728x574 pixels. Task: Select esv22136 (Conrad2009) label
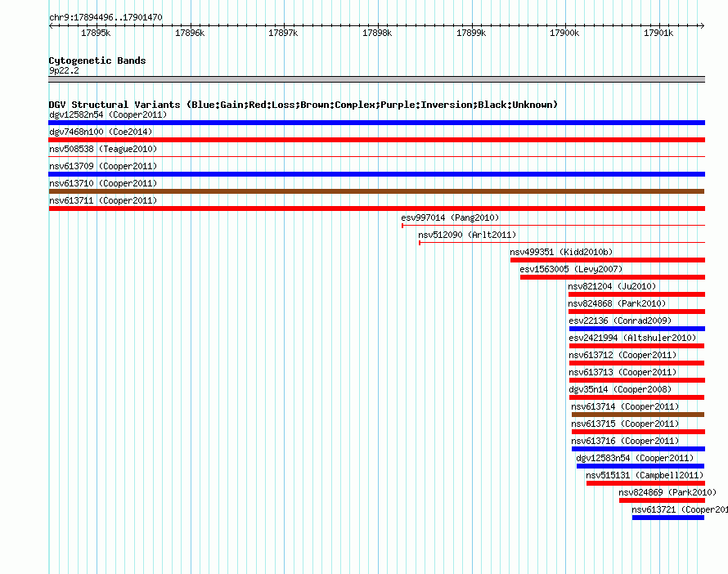620,321
